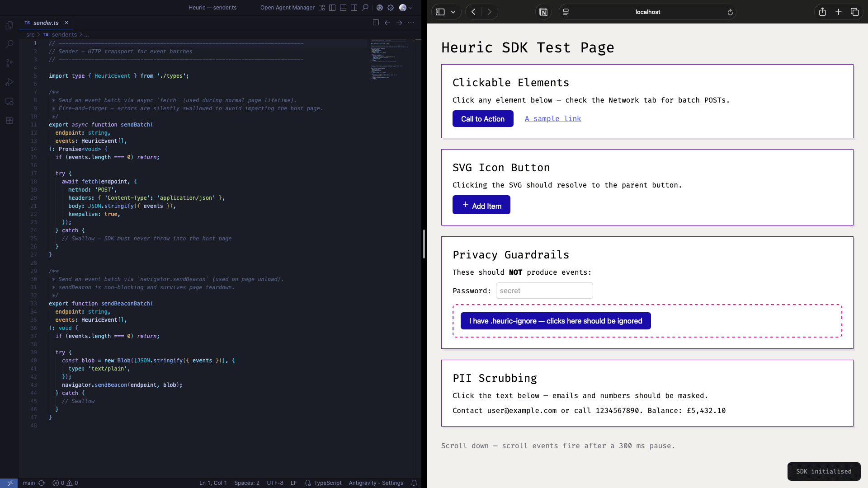Image resolution: width=868 pixels, height=488 pixels.
Task: Click the Chrome browser icon in the editor title bar
Action: point(380,8)
